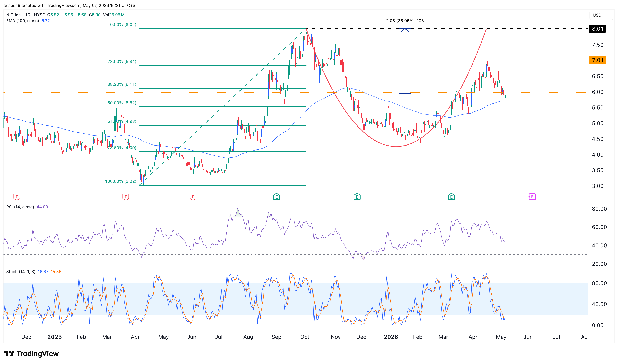Click the 38.20% (6.11) Fibonacci label
Viewport: 618px width, 364px height.
pos(122,84)
